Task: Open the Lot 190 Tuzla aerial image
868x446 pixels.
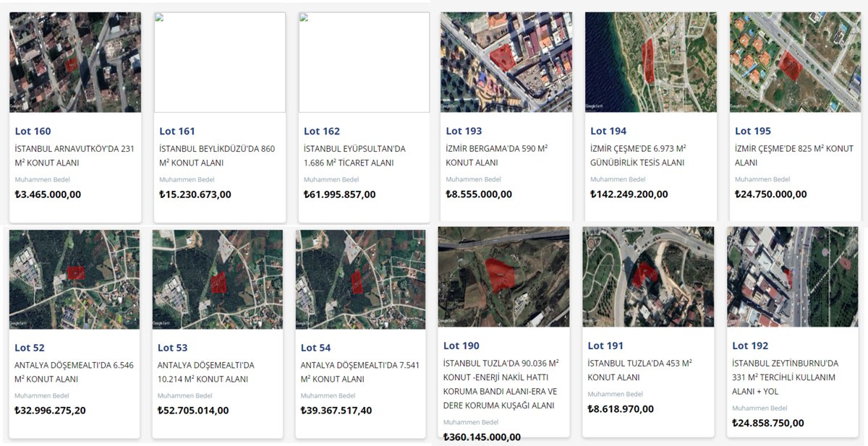Action: (x=503, y=277)
